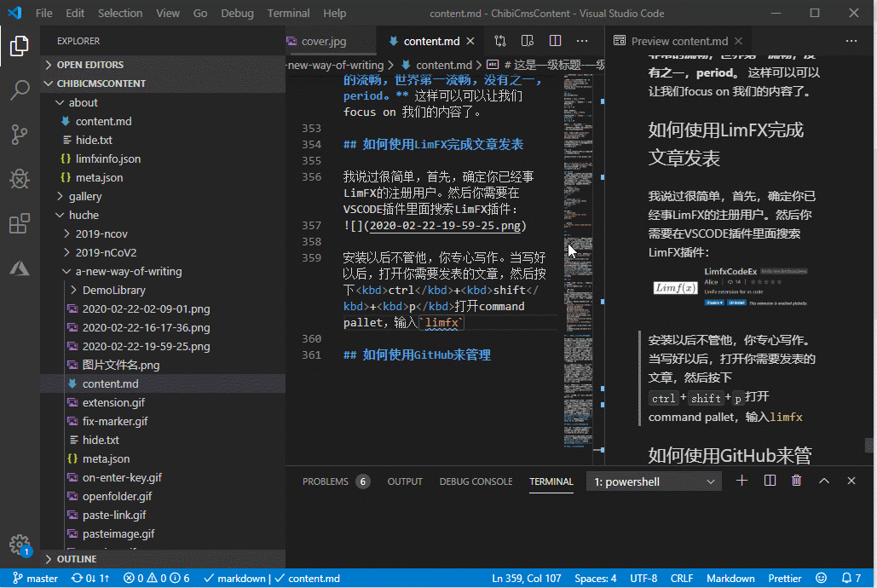Collapse the huche folder
The height and width of the screenshot is (588, 877).
[163, 215]
